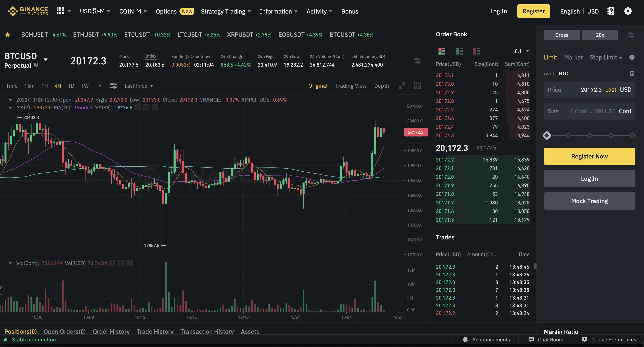Click the order size percentage slider handle
The width and height of the screenshot is (644, 347).
(547, 135)
